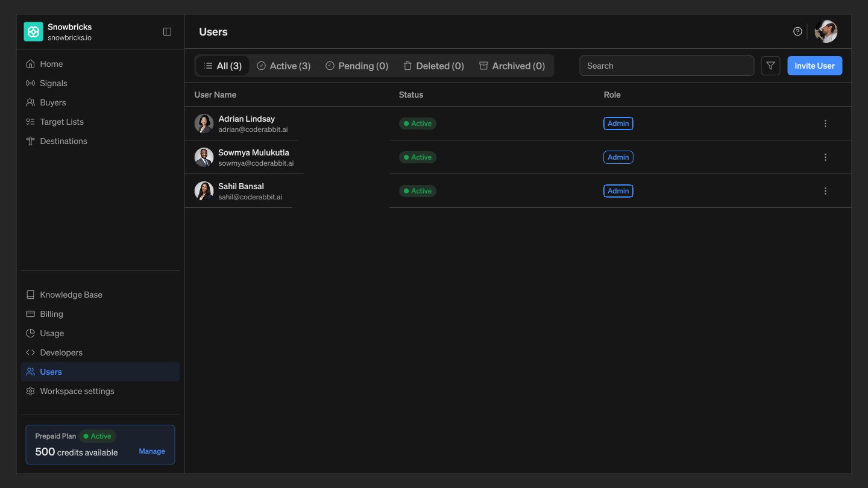Click the Admin role badge for Sowmya Mulukutla
The image size is (868, 488).
point(618,157)
